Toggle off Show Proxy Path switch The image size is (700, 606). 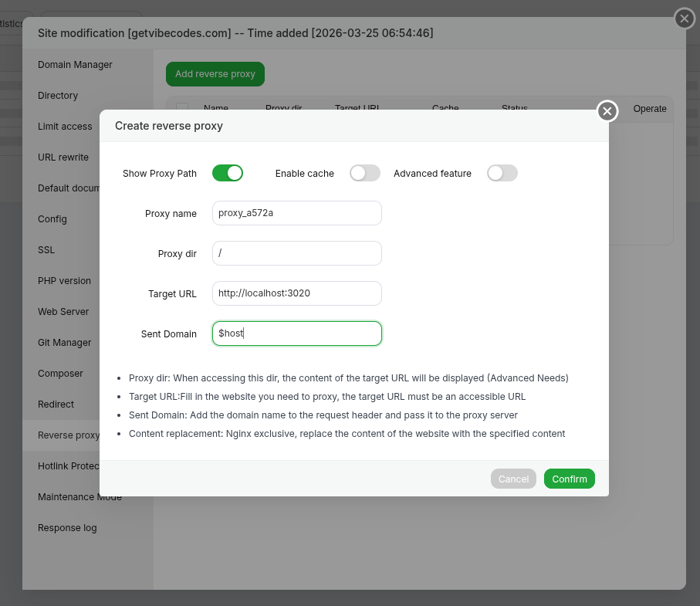tap(228, 173)
